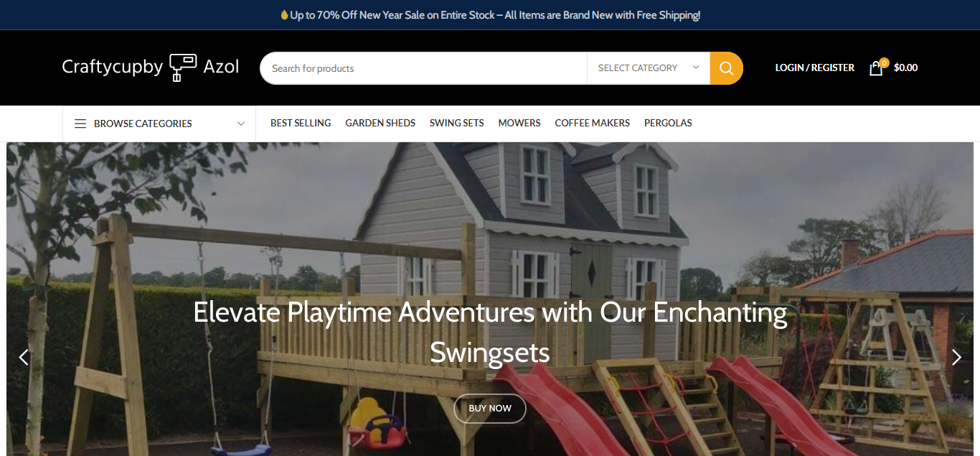Click the Browse Categories menu label
The height and width of the screenshot is (456, 980).
143,124
